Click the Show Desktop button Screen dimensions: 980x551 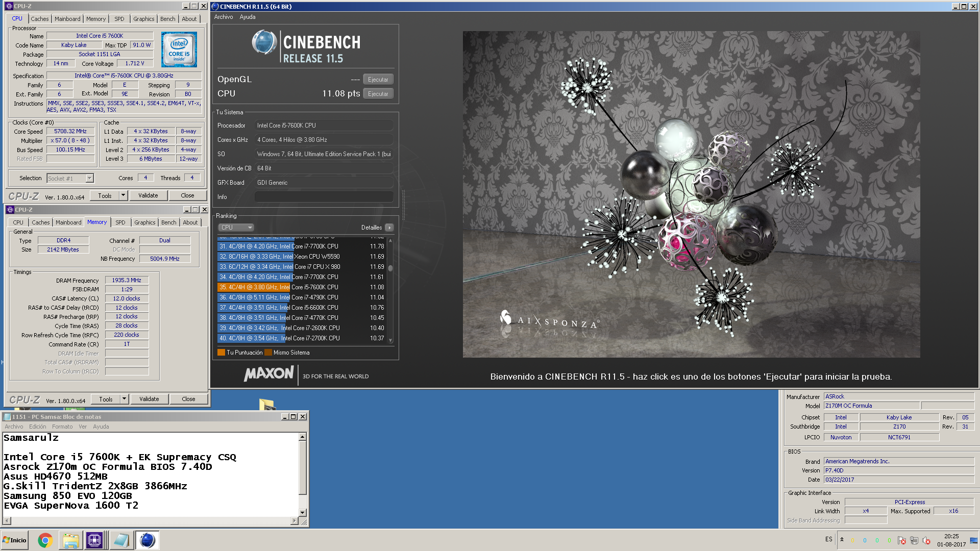[x=974, y=540]
